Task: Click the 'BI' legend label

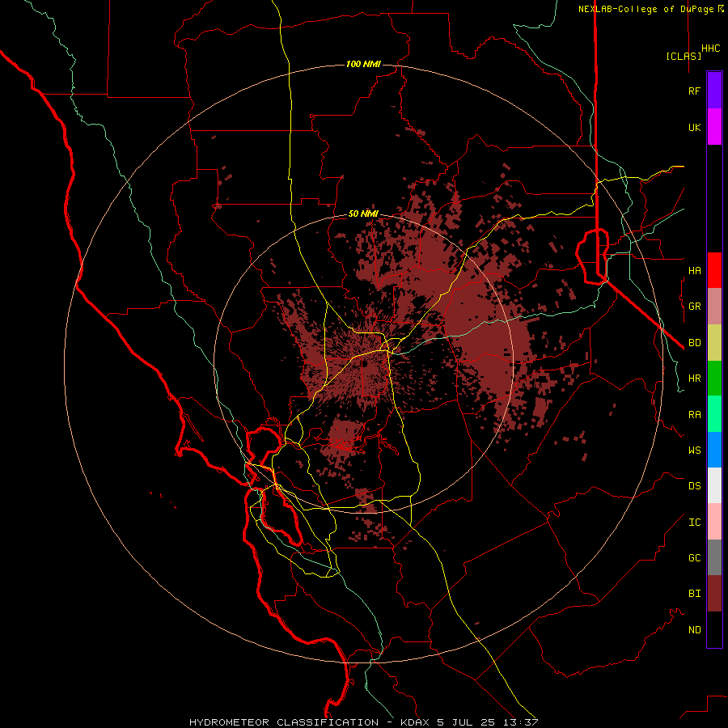Action: pyautogui.click(x=694, y=594)
